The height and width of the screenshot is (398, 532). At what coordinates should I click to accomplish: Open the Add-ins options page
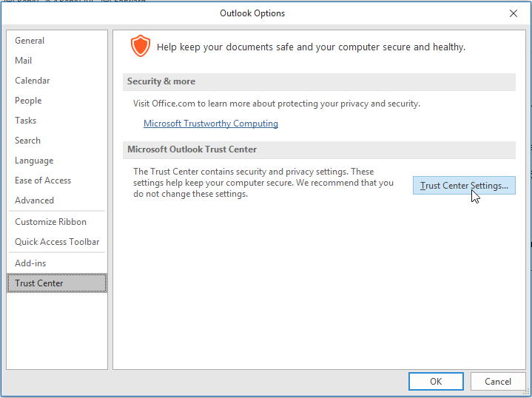30,263
